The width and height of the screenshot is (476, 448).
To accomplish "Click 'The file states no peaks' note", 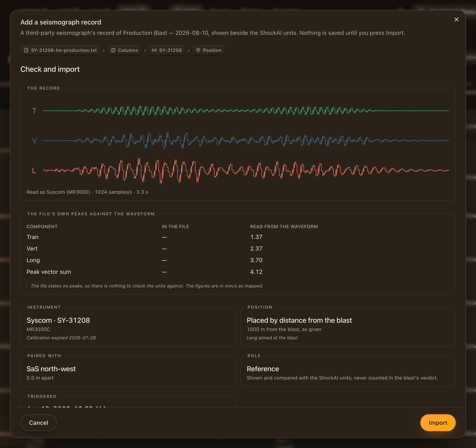I will click(147, 286).
